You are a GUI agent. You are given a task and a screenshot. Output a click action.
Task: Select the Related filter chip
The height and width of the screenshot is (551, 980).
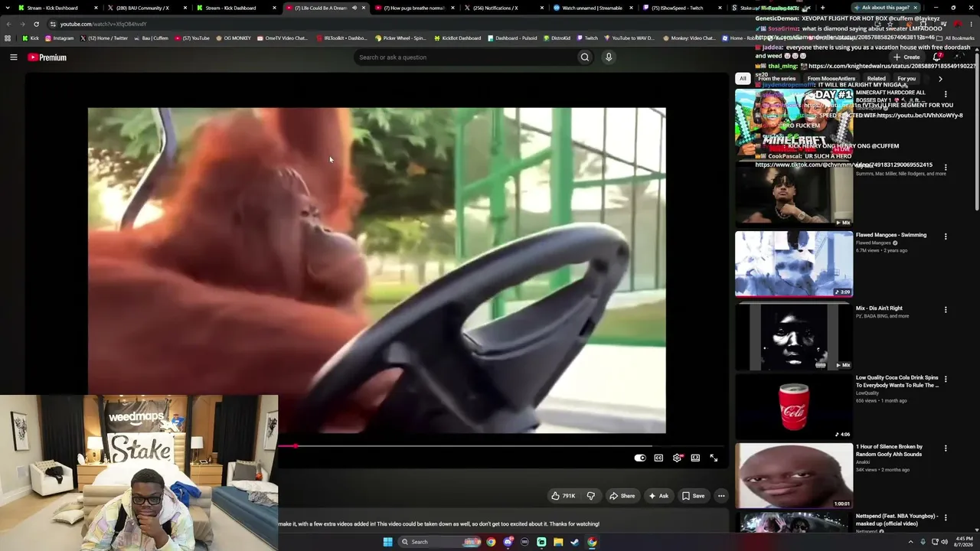[877, 79]
